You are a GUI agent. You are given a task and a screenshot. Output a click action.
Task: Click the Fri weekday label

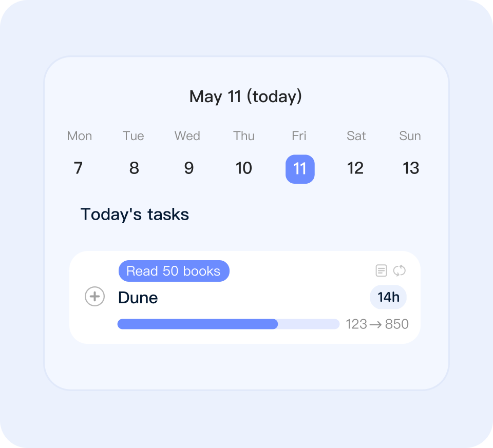pyautogui.click(x=299, y=136)
